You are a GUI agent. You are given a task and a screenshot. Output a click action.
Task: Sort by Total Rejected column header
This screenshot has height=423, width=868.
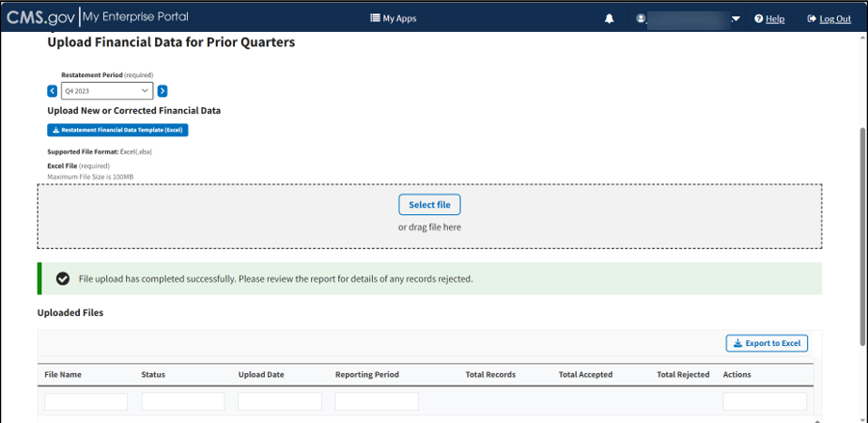click(683, 374)
